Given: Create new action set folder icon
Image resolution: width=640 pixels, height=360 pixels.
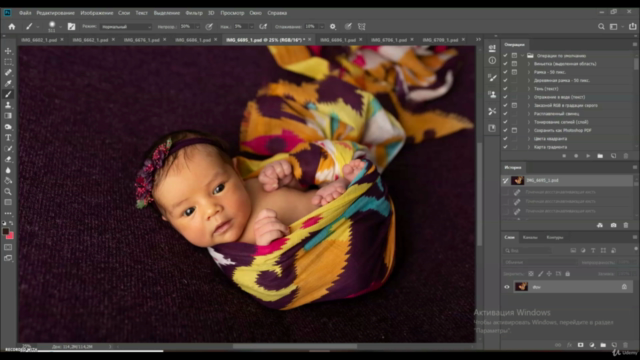Looking at the screenshot, I should click(600, 156).
